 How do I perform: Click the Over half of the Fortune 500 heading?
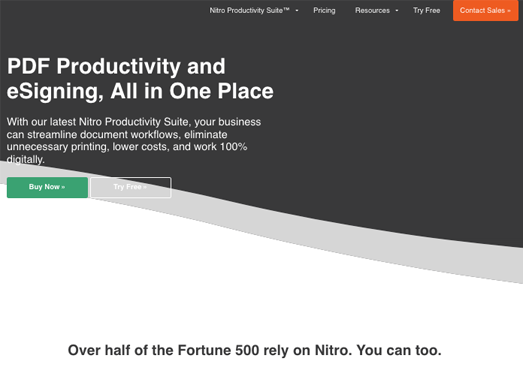pos(254,350)
